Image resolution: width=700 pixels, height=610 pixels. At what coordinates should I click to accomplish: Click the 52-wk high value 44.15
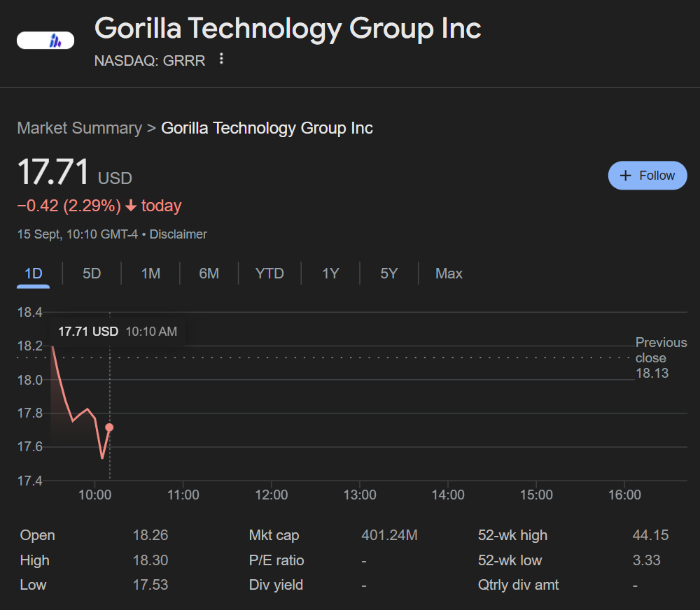point(650,535)
